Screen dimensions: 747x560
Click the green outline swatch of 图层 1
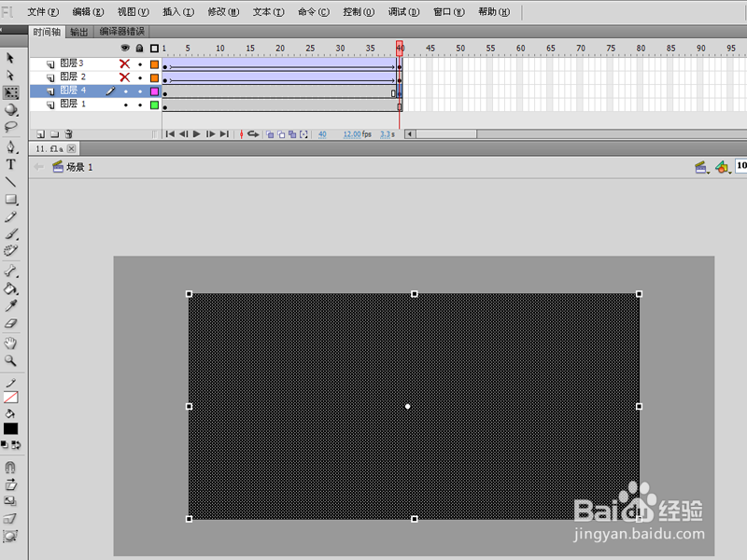(154, 105)
